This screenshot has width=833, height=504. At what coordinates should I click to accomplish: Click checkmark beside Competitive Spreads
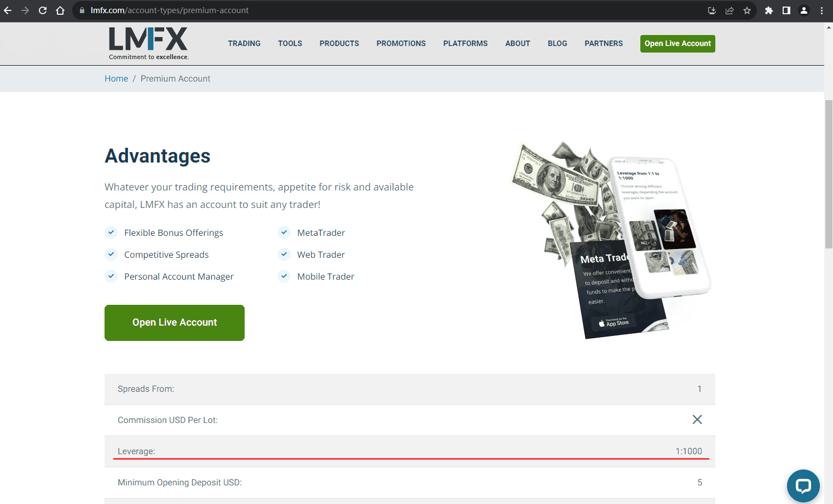point(111,254)
